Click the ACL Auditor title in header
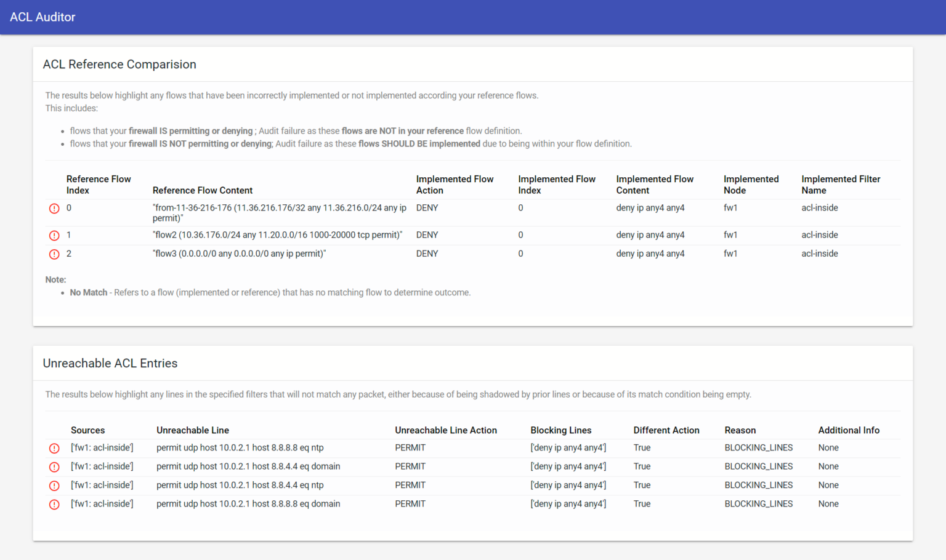946x560 pixels. coord(42,17)
